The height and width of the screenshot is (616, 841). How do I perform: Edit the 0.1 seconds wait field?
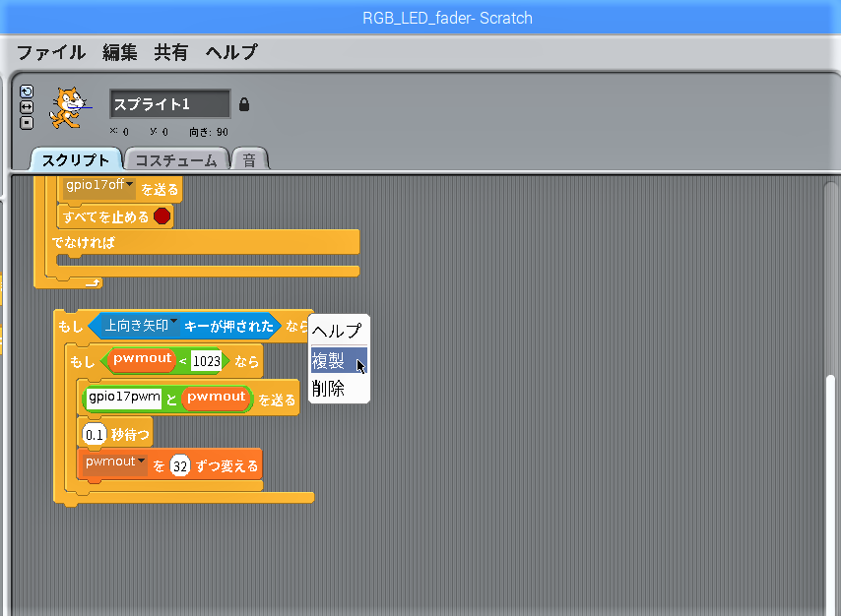(x=95, y=435)
